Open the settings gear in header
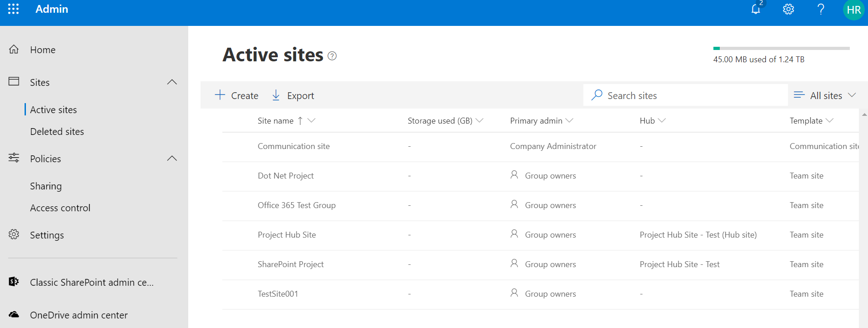 788,9
